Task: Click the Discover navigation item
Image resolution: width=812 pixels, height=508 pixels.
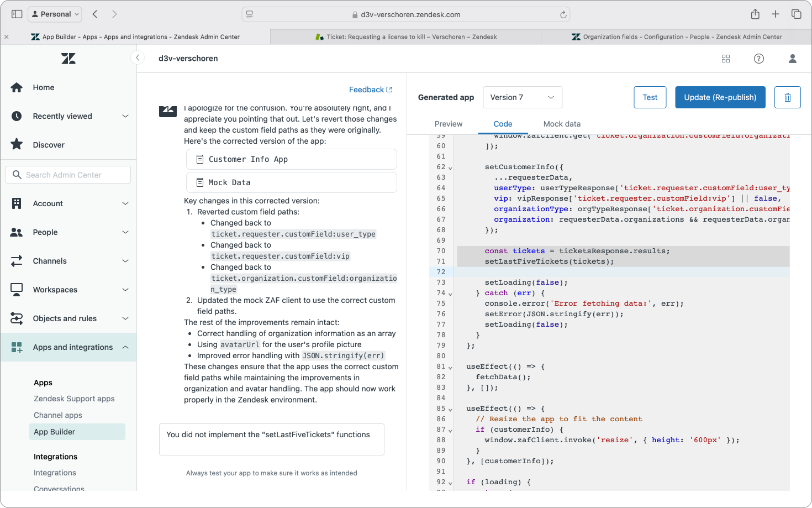Action: (x=68, y=145)
